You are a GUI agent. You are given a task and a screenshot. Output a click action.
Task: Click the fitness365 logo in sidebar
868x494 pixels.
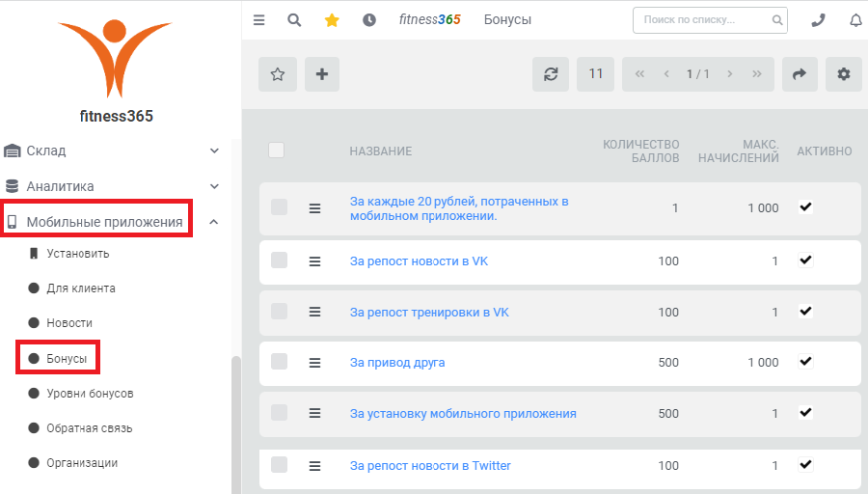pyautogui.click(x=115, y=58)
